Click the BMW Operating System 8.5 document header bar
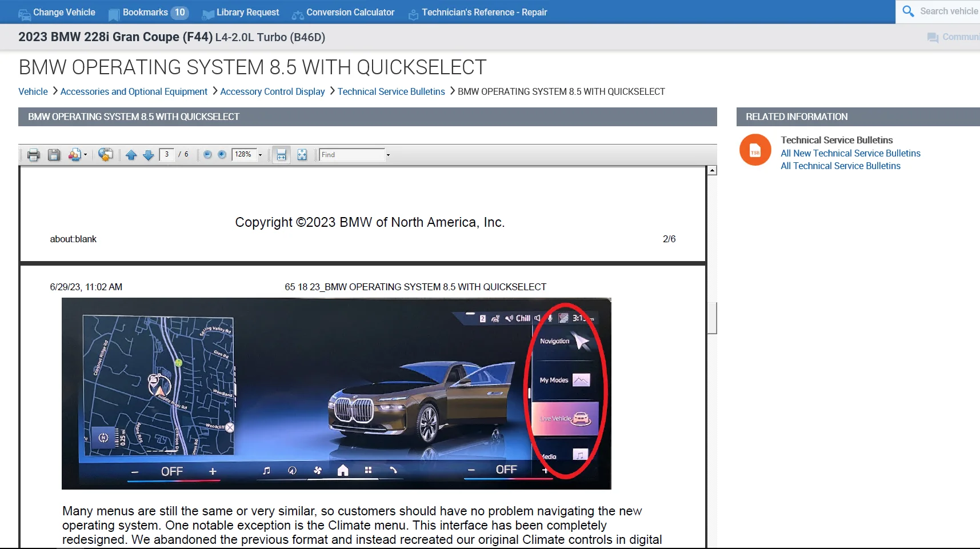Image resolution: width=980 pixels, height=549 pixels. 367,117
